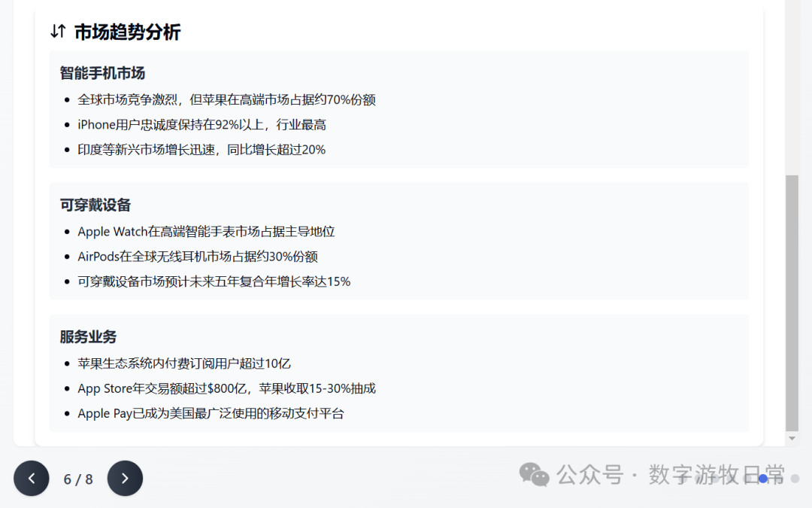The width and height of the screenshot is (812, 508).
Task: Click the bullet about 印度等新兴市场增长
Action: [x=201, y=150]
